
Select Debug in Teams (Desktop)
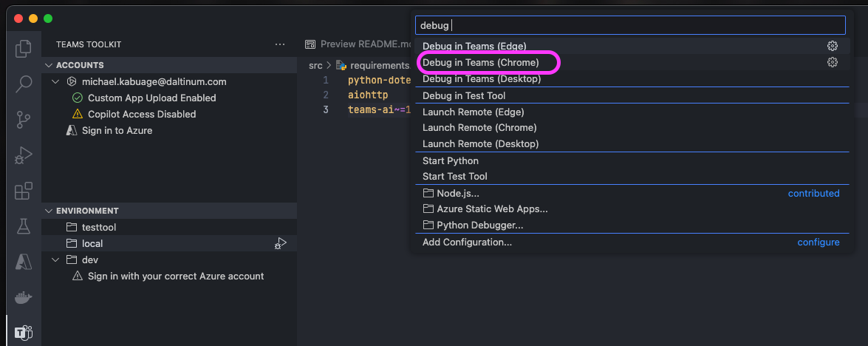(632, 78)
